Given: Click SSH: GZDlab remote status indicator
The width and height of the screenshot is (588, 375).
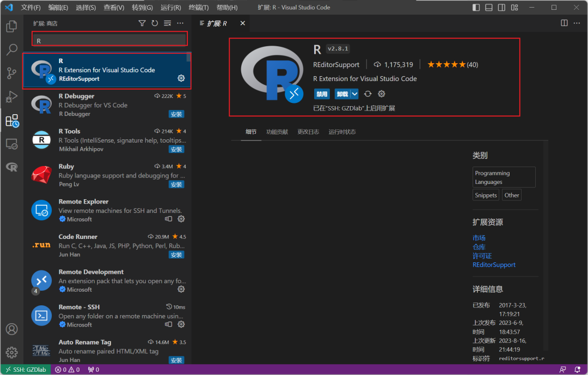Looking at the screenshot, I should (x=26, y=370).
